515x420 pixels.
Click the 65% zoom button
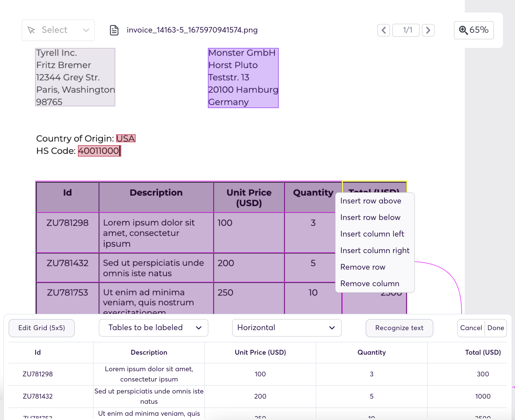[x=474, y=30]
